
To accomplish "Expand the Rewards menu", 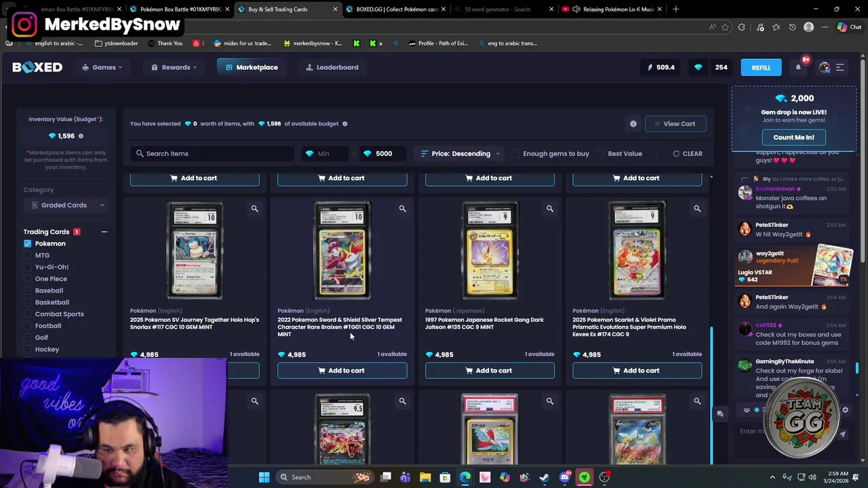I will (x=174, y=67).
